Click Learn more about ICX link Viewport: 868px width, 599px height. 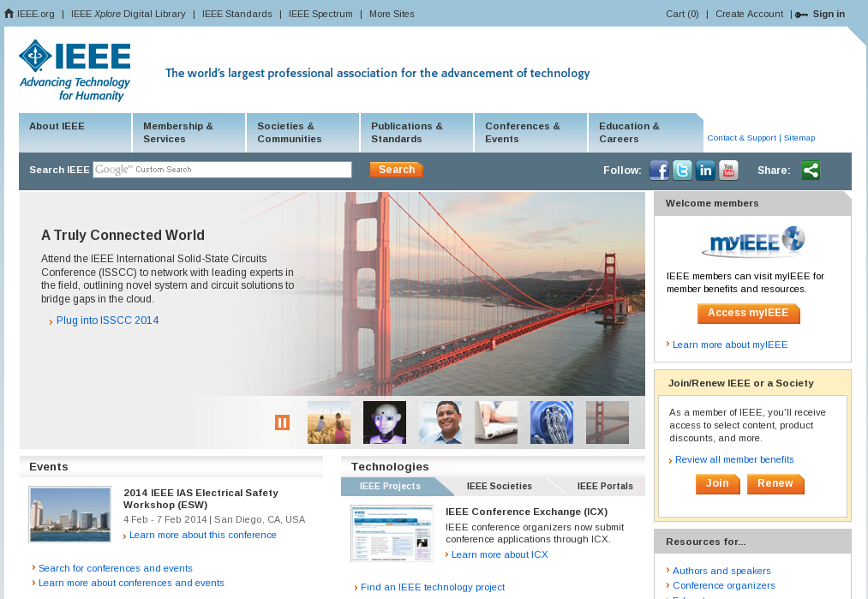[x=500, y=554]
